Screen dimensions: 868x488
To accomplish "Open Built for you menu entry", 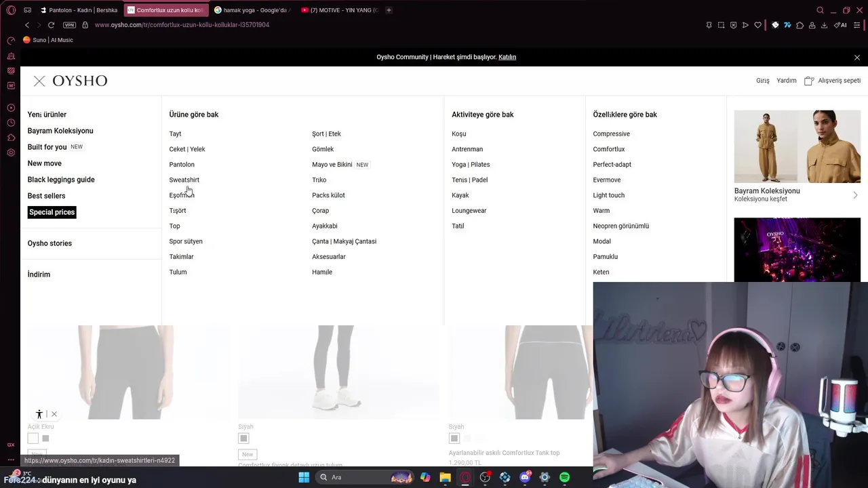I will tap(47, 147).
